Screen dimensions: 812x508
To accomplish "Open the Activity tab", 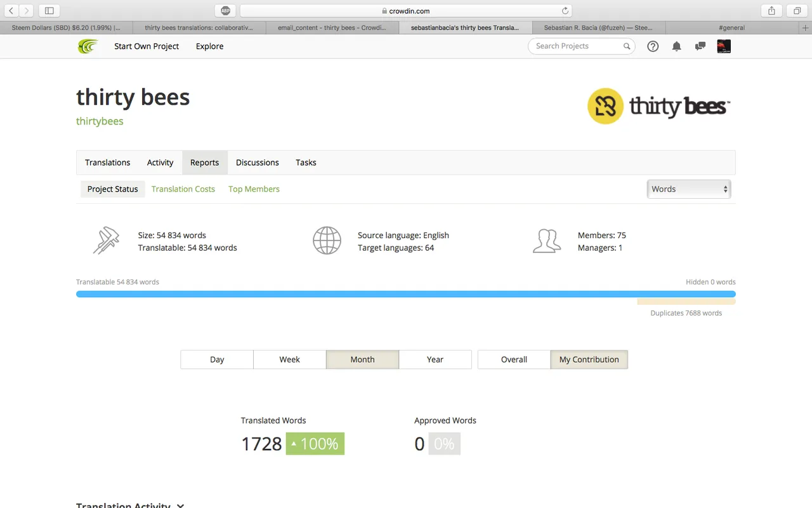I will tap(160, 163).
